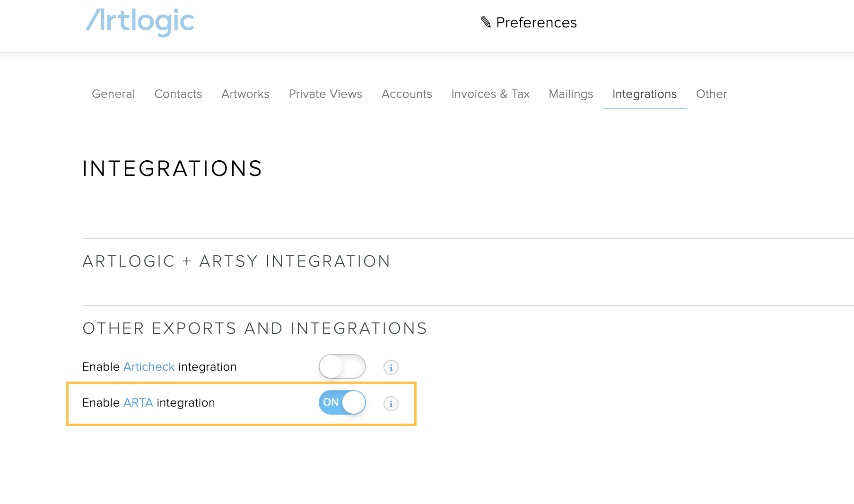
Task: Select the Private Views tab
Action: 325,94
